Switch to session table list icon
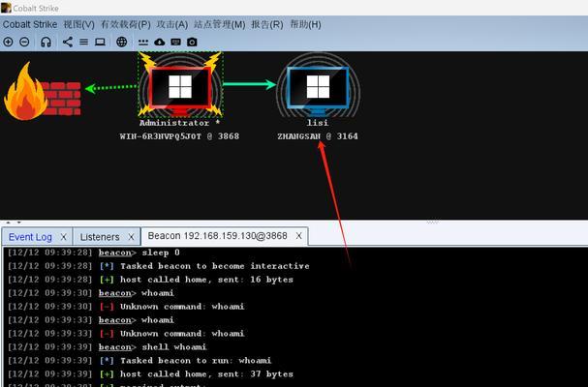 tap(84, 42)
